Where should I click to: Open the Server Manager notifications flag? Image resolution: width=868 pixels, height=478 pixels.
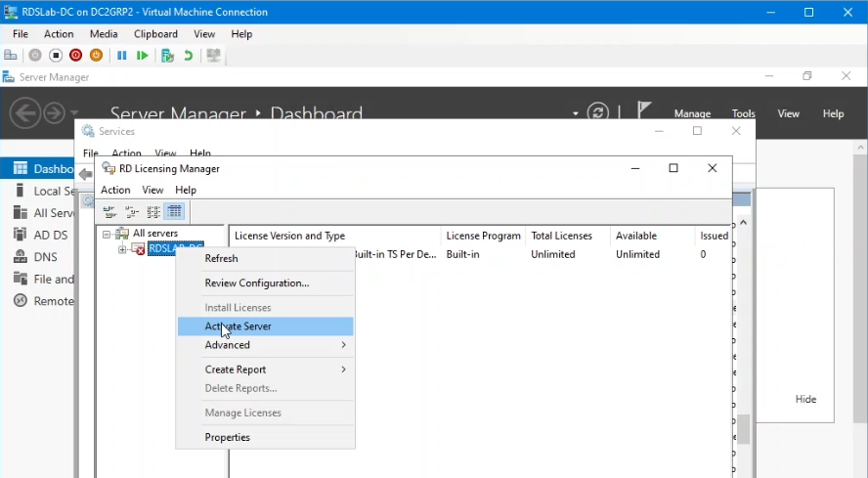[643, 111]
